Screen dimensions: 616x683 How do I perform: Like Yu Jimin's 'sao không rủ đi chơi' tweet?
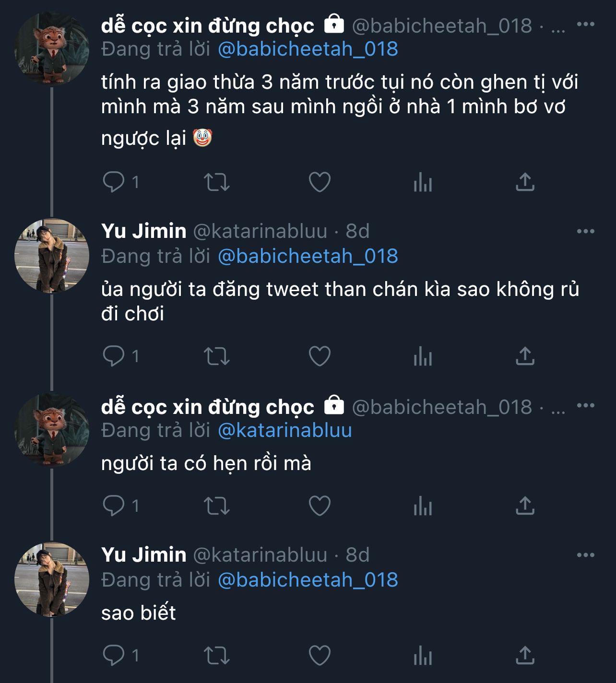tap(320, 356)
